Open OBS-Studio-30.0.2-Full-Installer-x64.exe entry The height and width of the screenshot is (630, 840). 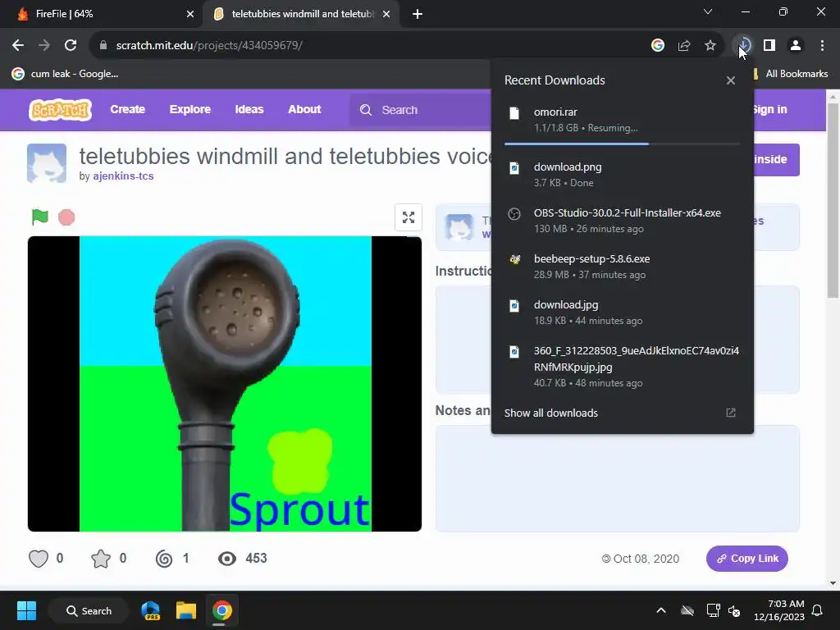pos(622,220)
